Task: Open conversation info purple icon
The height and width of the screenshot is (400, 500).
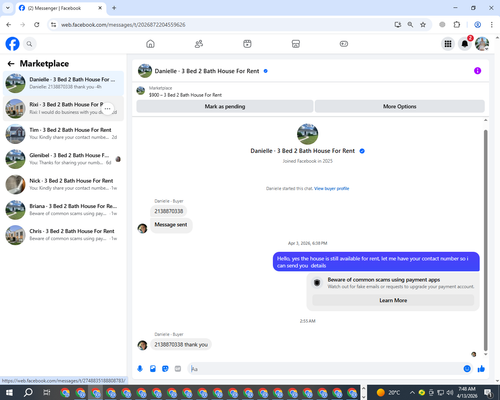Action: [477, 71]
